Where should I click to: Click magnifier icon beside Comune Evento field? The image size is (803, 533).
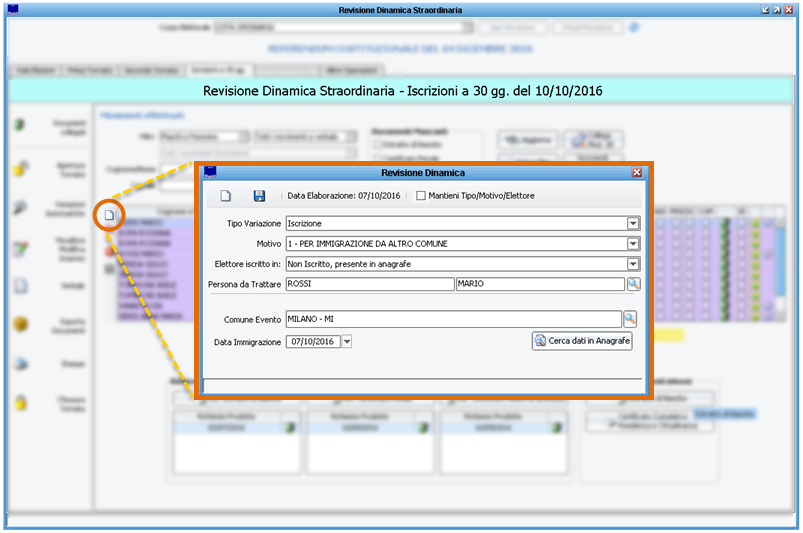630,319
